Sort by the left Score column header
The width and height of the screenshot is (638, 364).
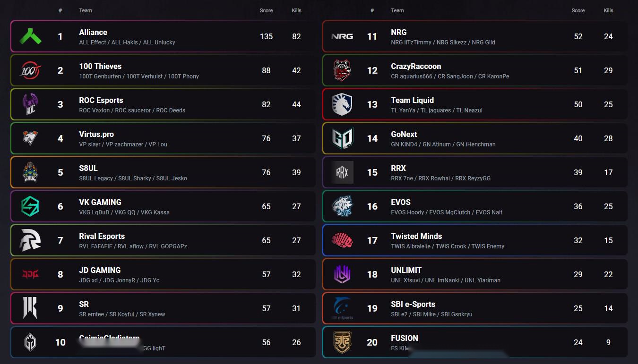tap(266, 10)
